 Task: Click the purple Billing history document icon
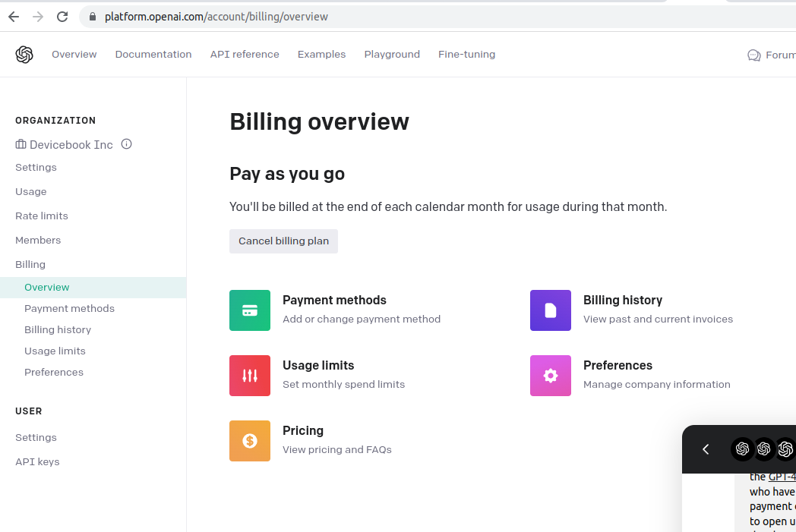(x=550, y=310)
